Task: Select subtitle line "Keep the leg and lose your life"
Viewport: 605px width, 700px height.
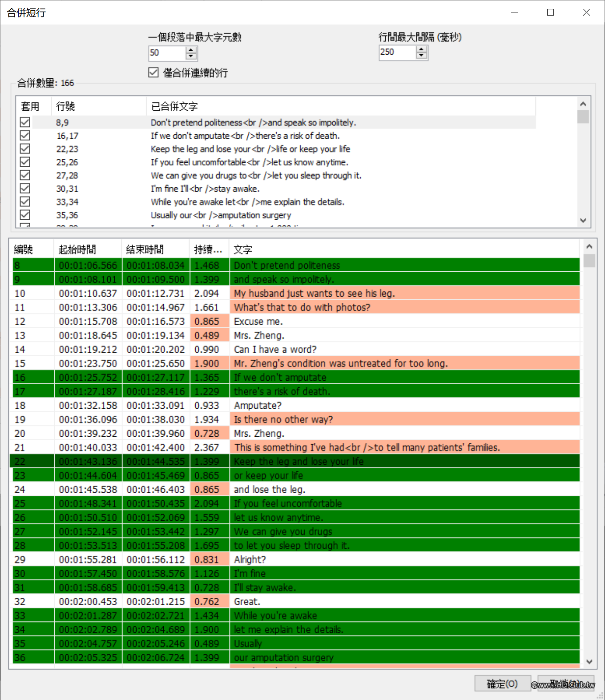Action: [295, 461]
